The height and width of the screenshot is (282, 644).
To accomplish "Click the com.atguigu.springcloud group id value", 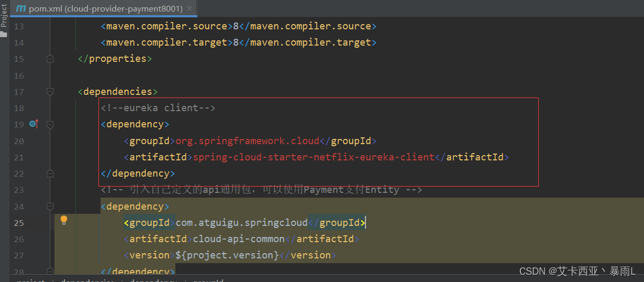I will (x=241, y=222).
